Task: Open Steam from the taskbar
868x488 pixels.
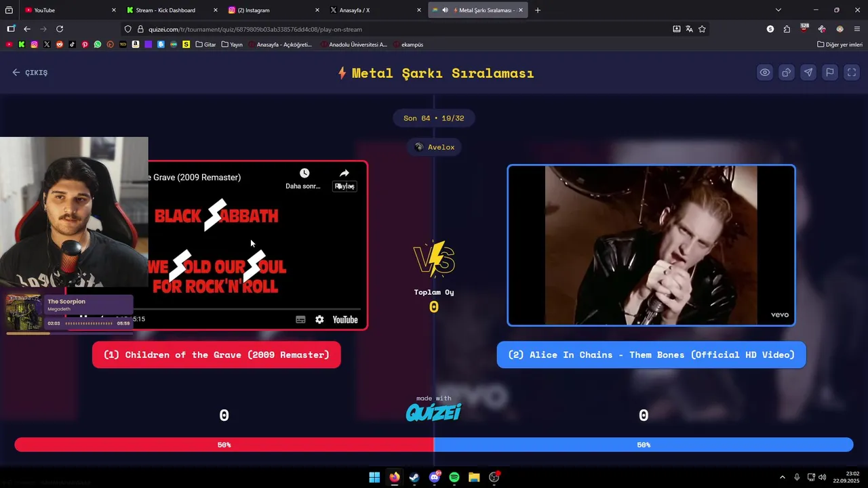Action: (414, 477)
